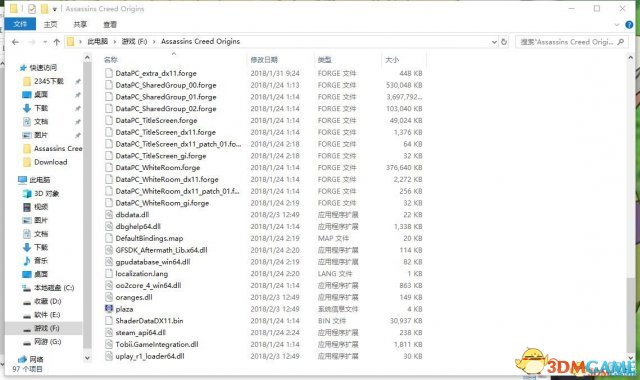The width and height of the screenshot is (640, 380).
Task: Open the 文件 menu tab
Action: pos(20,24)
